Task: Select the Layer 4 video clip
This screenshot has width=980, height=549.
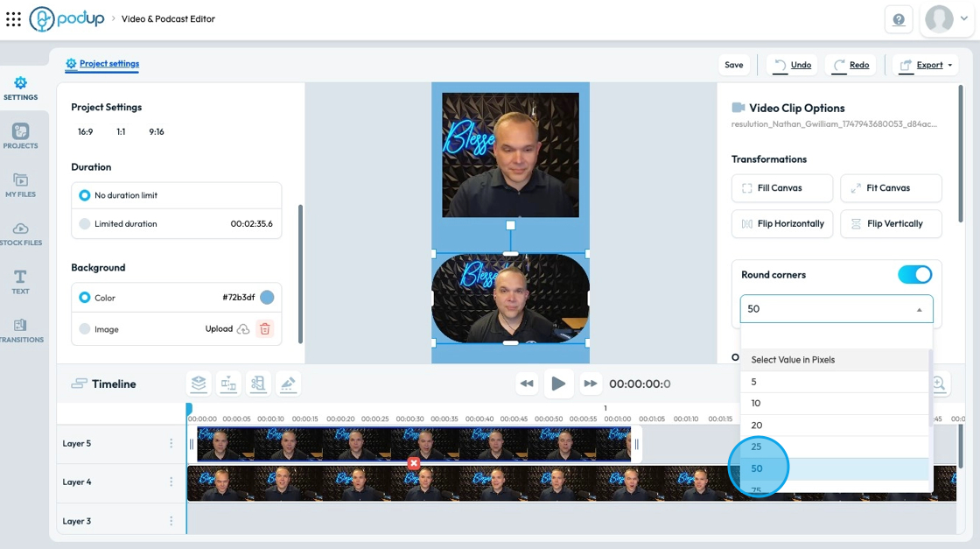Action: (571, 483)
